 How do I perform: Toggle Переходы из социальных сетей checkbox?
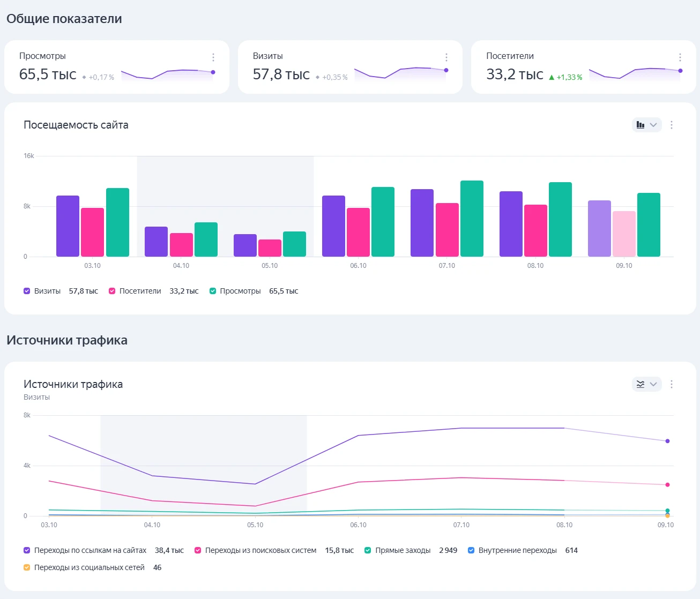pyautogui.click(x=27, y=567)
